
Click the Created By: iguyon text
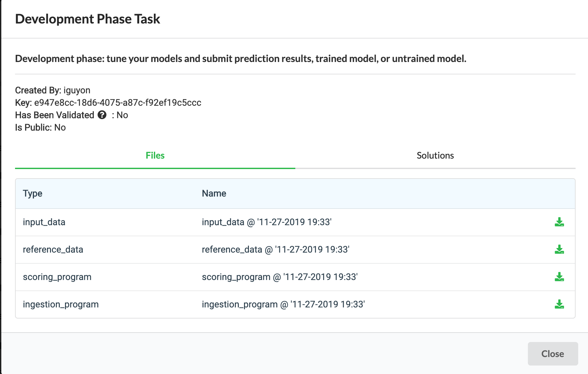pos(52,90)
